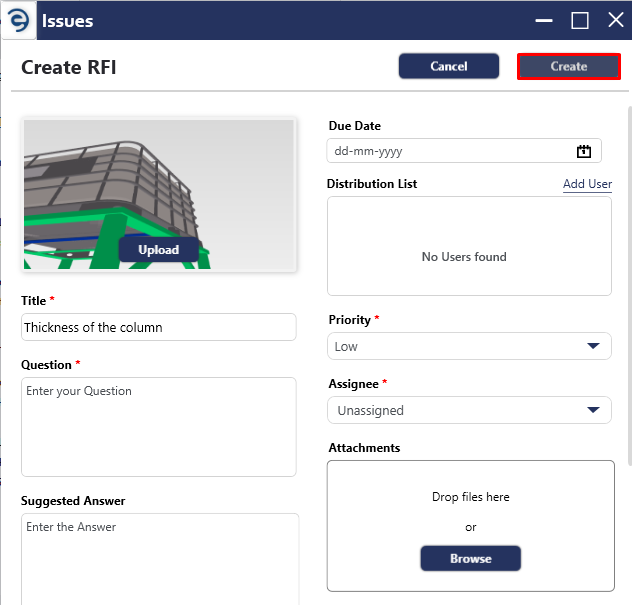The height and width of the screenshot is (605, 632).
Task: Click the Upload button on the snapshot
Action: (x=158, y=249)
